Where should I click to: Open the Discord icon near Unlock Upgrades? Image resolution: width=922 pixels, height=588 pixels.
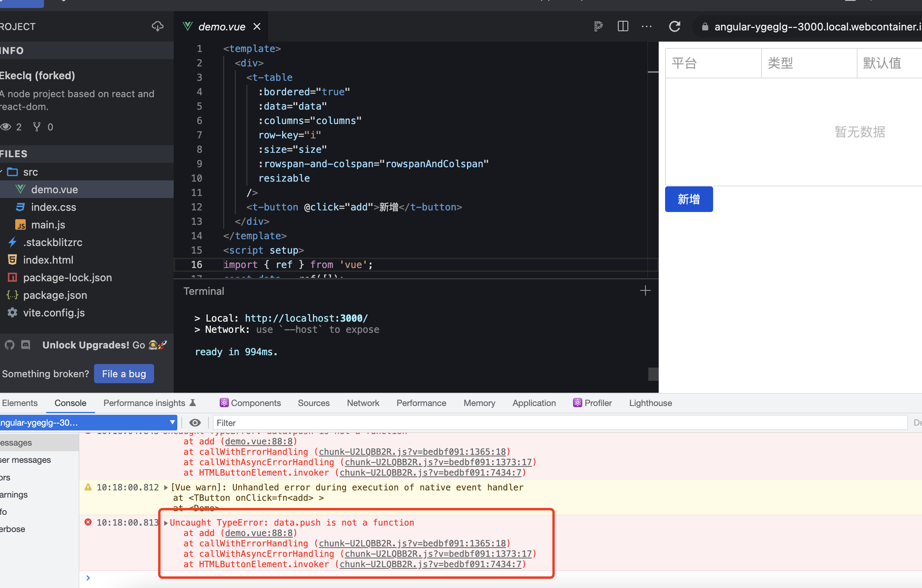tap(26, 345)
